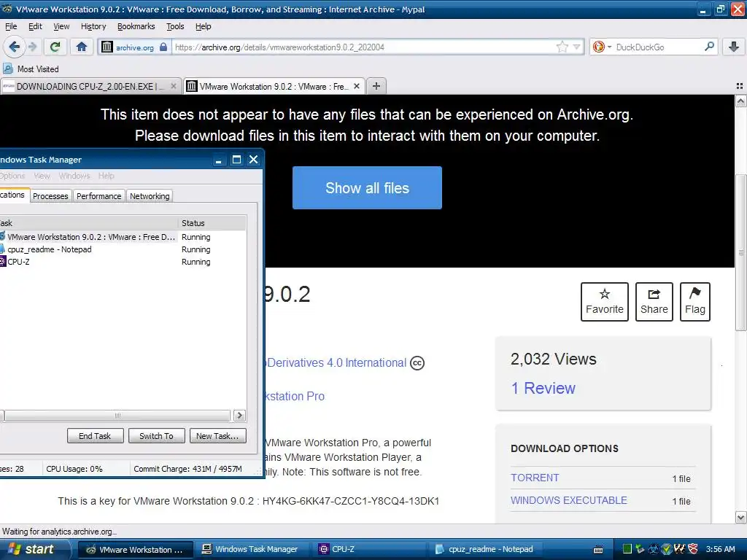Close the VMware Workstation 9.0.2 browser tab
Viewport: 747px width, 560px height.
356,86
